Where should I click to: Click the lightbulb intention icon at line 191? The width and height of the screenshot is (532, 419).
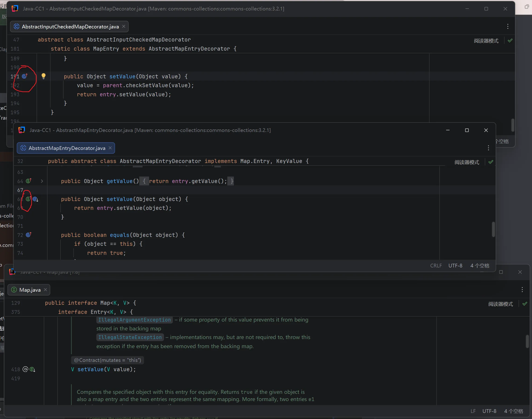[43, 76]
